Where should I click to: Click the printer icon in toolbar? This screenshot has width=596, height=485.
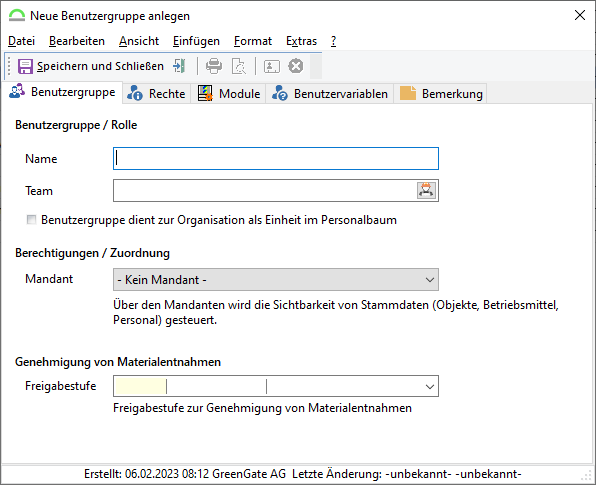click(214, 66)
